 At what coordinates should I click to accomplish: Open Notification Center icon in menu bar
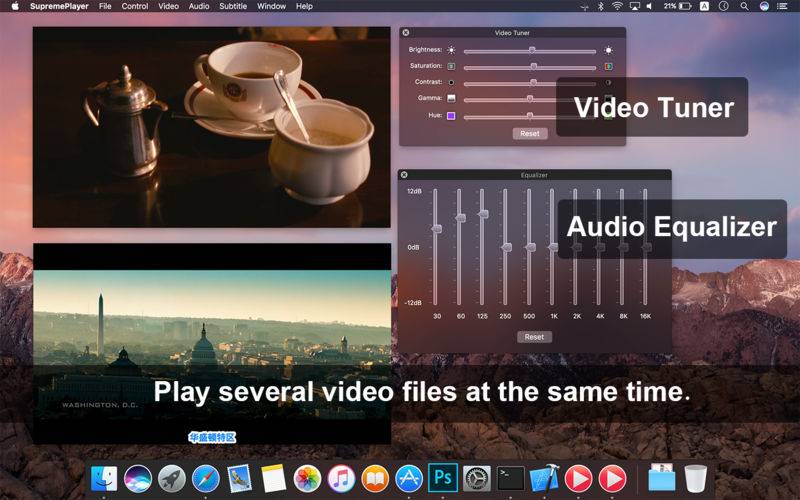(782, 6)
